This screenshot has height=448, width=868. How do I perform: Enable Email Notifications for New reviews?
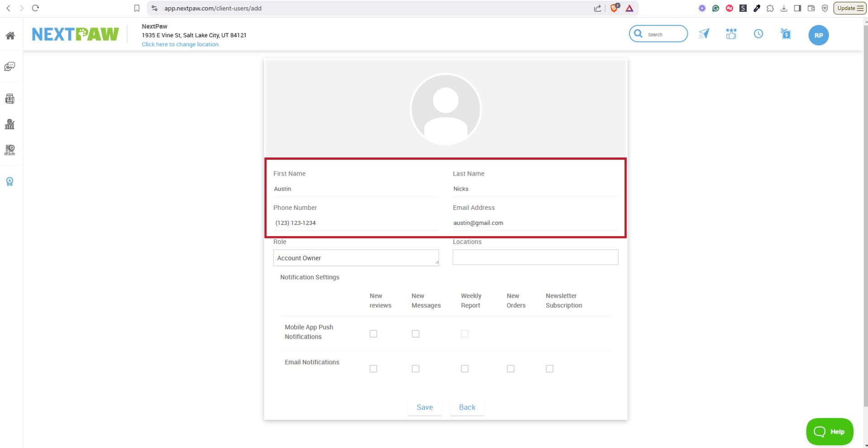pyautogui.click(x=373, y=369)
